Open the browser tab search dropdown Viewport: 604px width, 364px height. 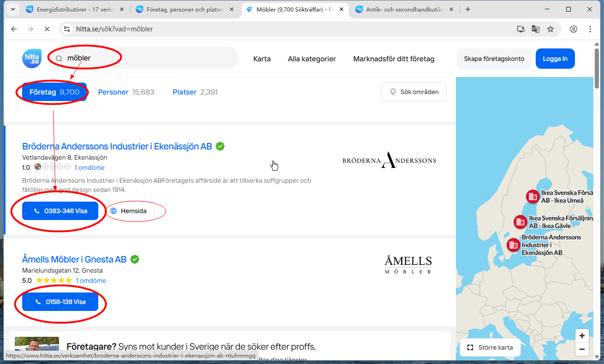[12, 9]
